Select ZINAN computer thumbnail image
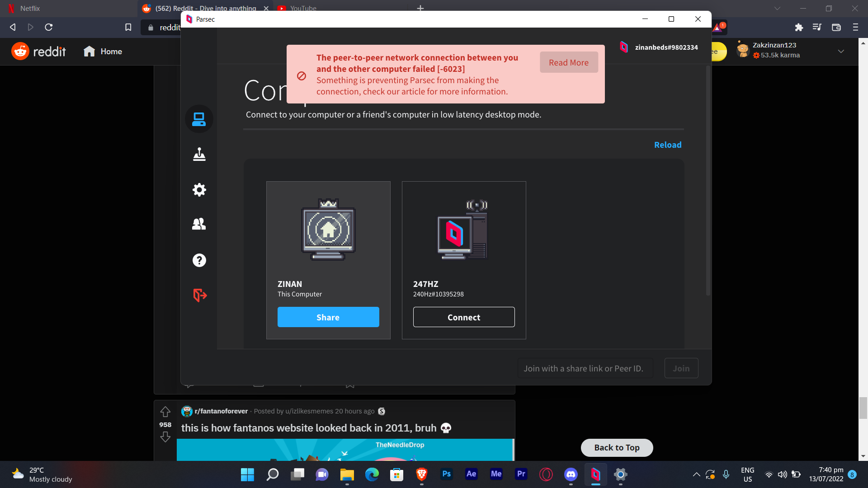 click(328, 230)
